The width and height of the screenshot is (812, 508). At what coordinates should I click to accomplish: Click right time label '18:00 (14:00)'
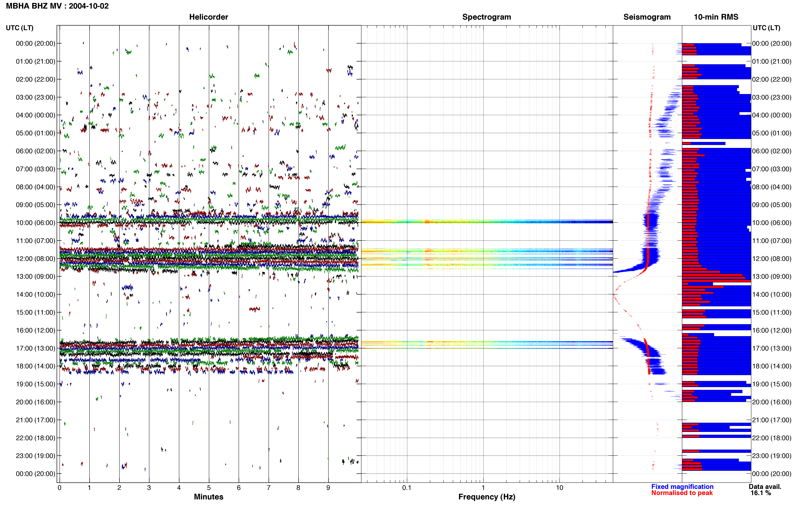click(772, 366)
